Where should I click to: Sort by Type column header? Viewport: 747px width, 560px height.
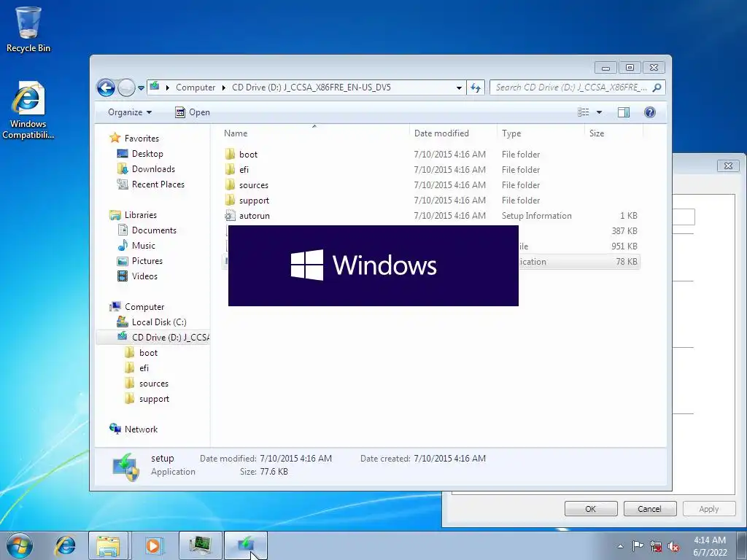[x=541, y=133]
